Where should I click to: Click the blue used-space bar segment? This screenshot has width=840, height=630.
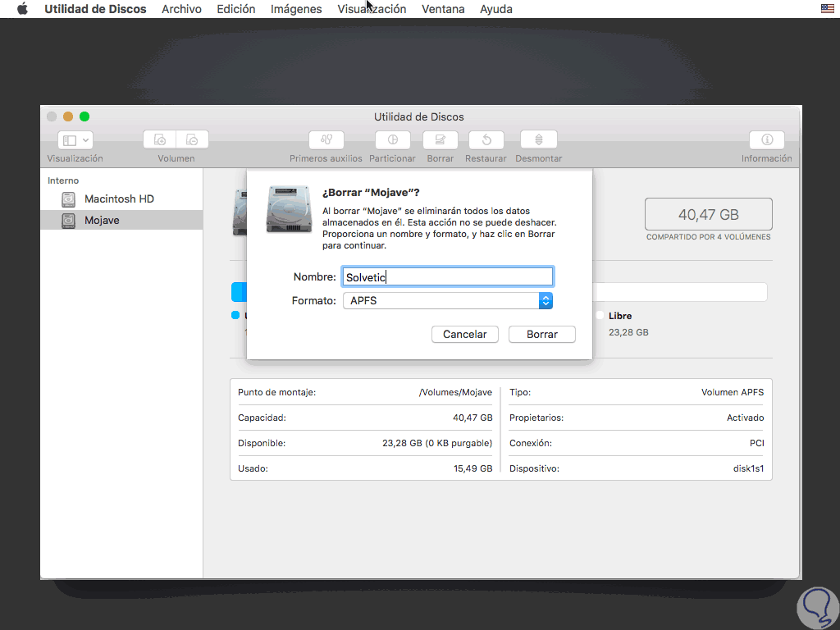pyautogui.click(x=239, y=293)
